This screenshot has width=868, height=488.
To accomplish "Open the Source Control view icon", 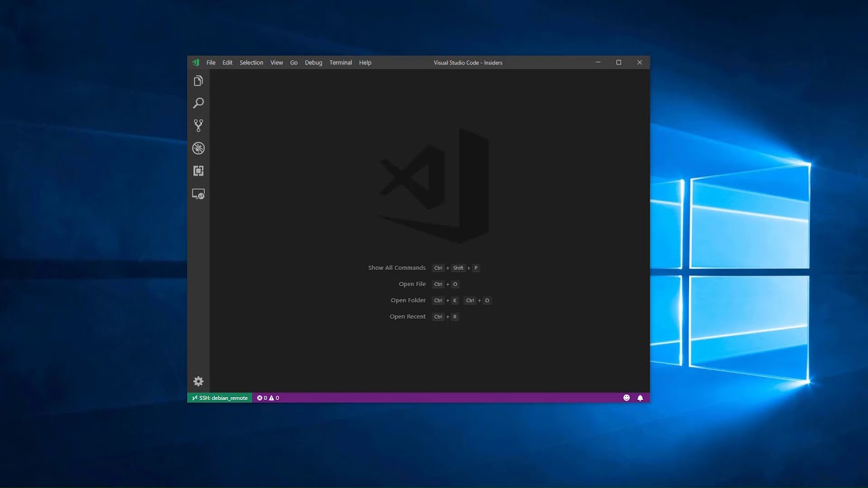I will coord(198,125).
